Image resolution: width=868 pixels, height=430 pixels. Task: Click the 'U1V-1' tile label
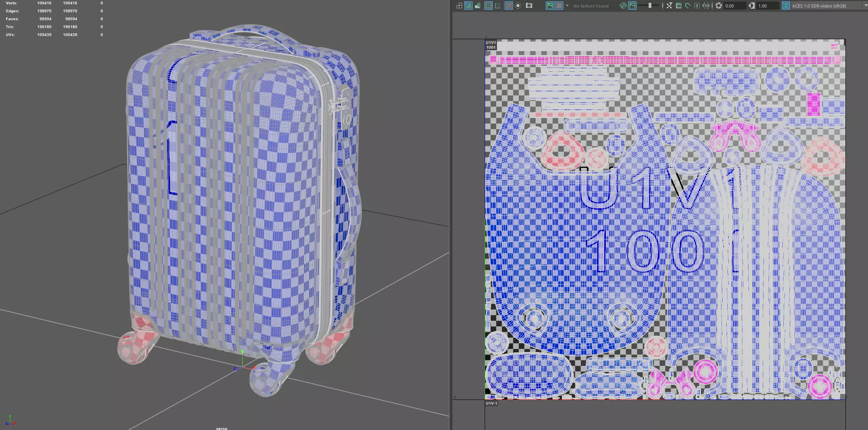(x=491, y=403)
